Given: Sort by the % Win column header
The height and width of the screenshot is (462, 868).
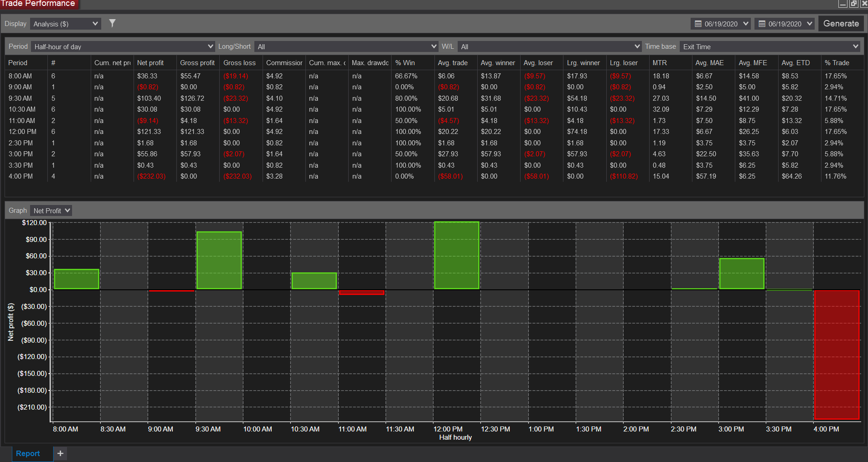Looking at the screenshot, I should (x=413, y=63).
